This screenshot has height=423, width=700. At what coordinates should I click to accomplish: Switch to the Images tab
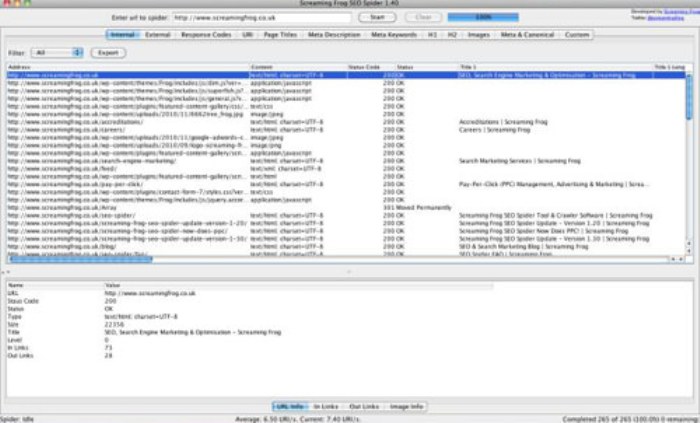click(479, 35)
